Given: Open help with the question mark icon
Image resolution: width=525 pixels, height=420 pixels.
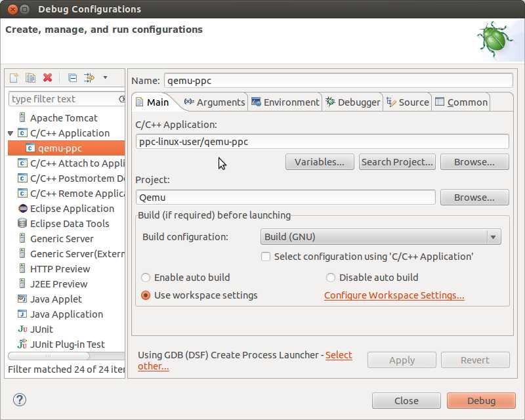Looking at the screenshot, I should [20, 400].
